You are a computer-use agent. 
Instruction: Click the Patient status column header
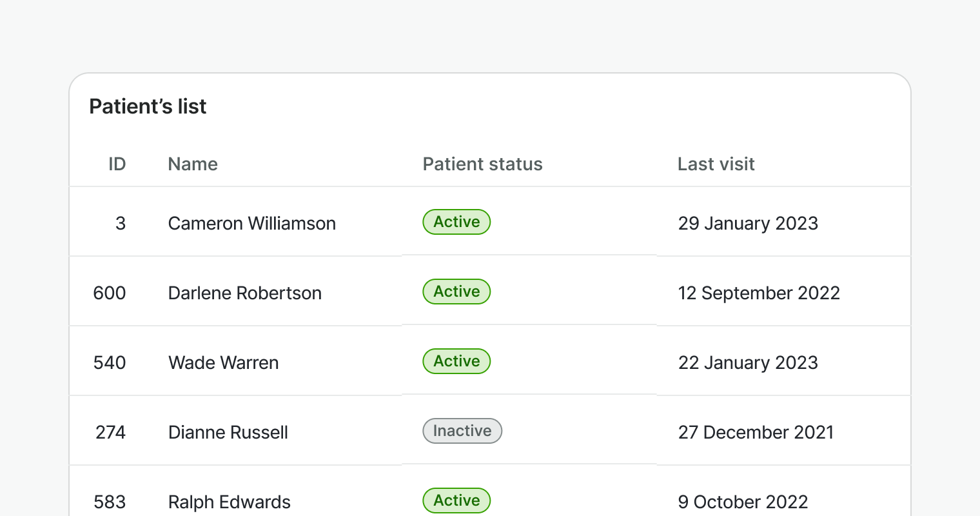482,164
